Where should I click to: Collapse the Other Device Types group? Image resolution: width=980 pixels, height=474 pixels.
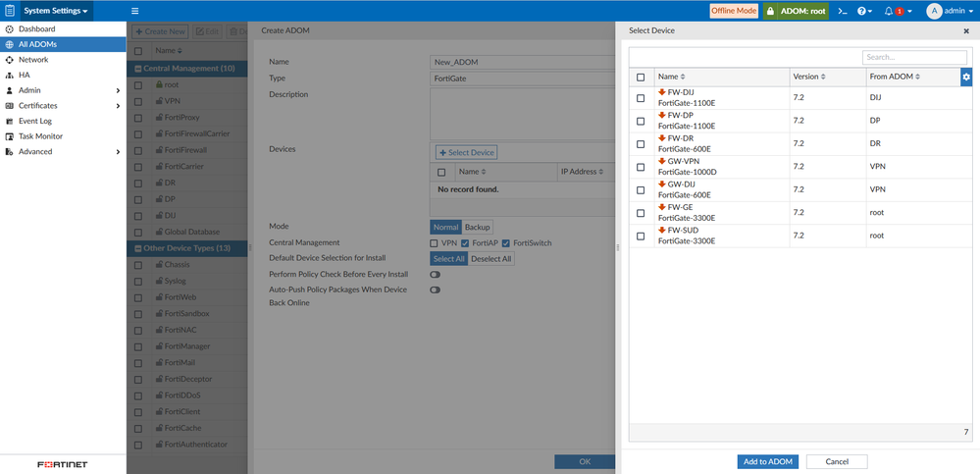click(138, 248)
